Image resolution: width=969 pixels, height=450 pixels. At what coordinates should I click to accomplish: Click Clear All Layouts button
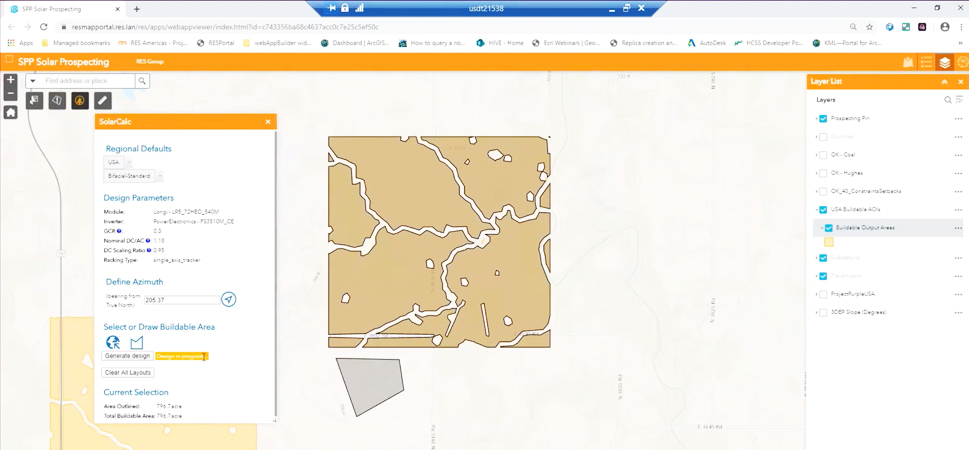128,373
